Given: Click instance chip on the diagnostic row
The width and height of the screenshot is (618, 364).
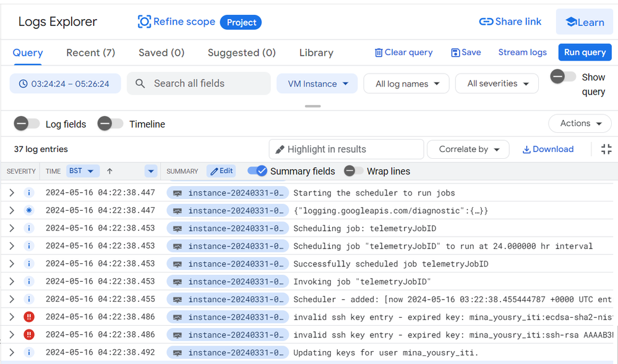Looking at the screenshot, I should pos(228,211).
